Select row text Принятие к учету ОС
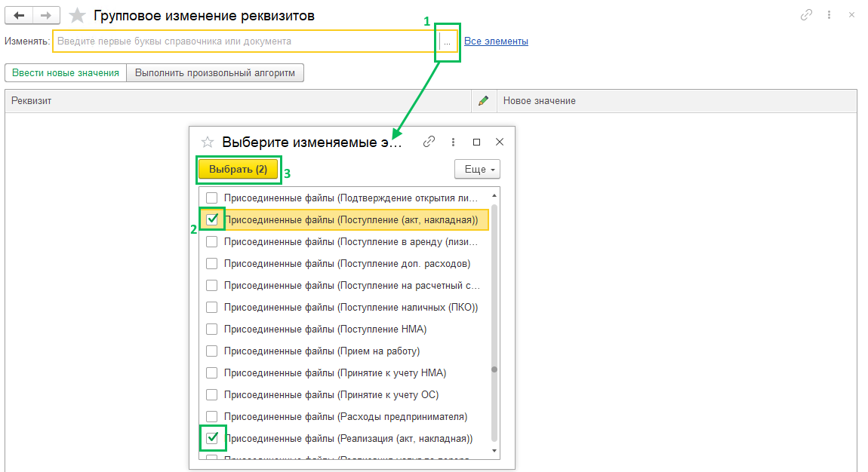868x472 pixels. [x=331, y=394]
